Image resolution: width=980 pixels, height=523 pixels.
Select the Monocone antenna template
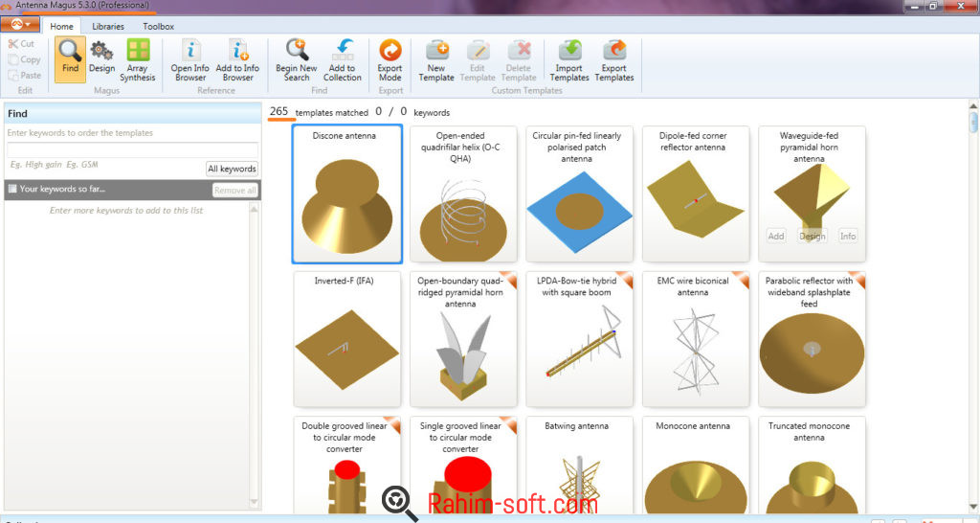pyautogui.click(x=696, y=465)
